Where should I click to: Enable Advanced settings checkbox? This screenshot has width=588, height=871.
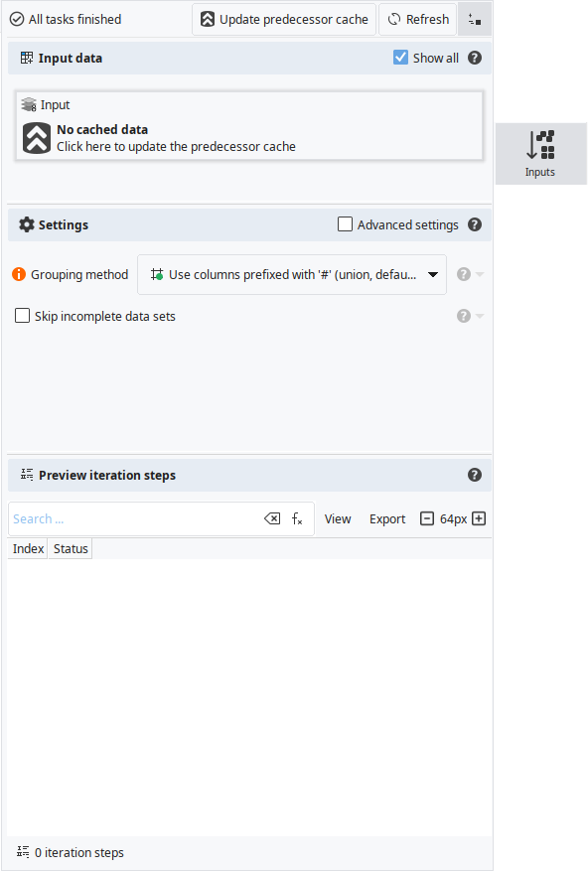[345, 223]
